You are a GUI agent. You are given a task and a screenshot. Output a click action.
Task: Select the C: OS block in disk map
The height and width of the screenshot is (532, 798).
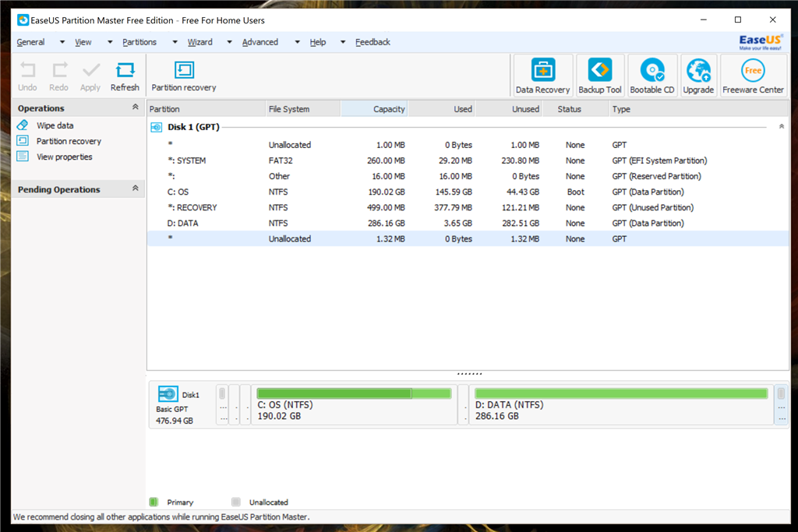click(355, 405)
